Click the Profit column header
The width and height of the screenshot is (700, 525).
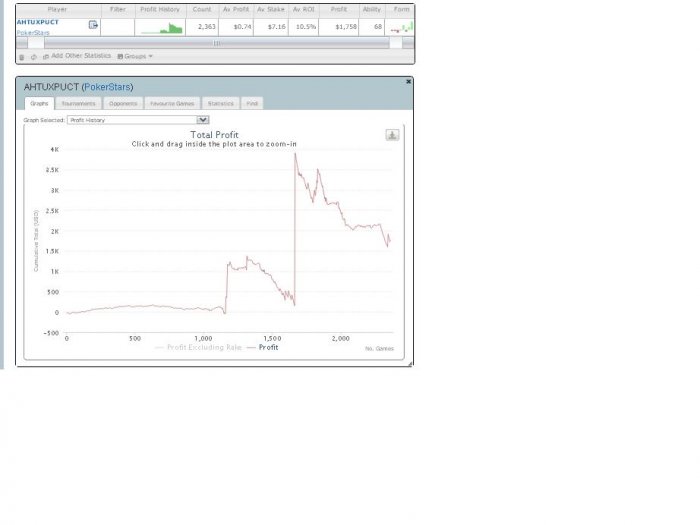[339, 9]
